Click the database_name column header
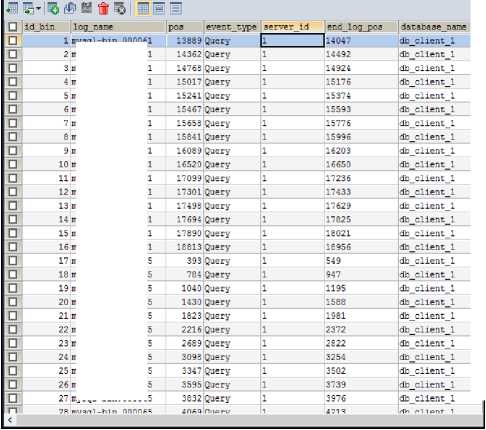This screenshot has width=486, height=430. [x=434, y=27]
